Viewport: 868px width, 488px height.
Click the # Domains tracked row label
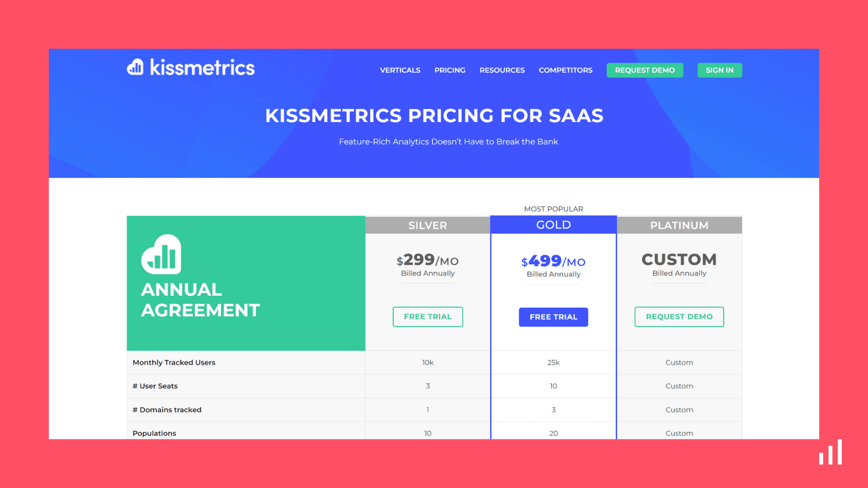coord(167,410)
